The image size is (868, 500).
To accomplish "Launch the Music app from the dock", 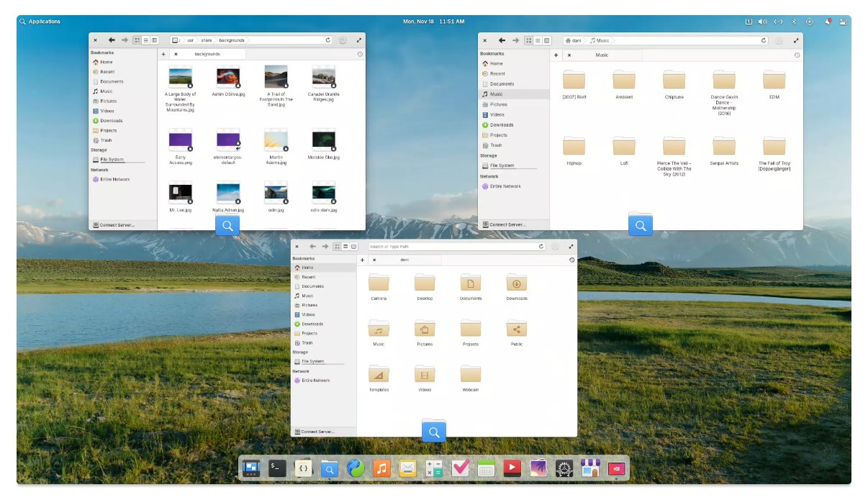I will (x=381, y=468).
